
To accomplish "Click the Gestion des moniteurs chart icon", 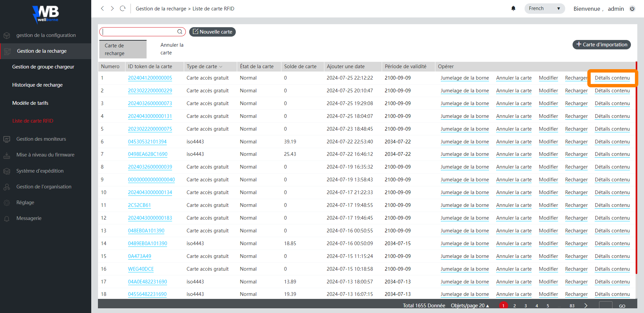I will (x=7, y=139).
